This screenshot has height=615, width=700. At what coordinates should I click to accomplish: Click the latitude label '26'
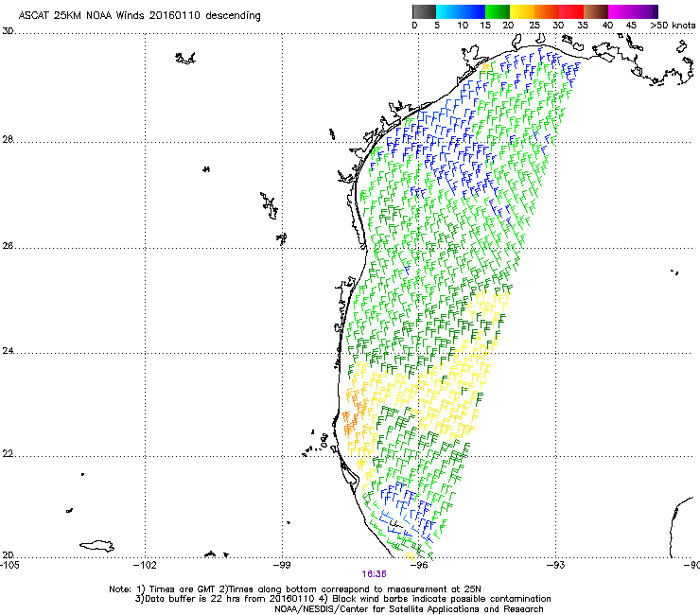8,246
